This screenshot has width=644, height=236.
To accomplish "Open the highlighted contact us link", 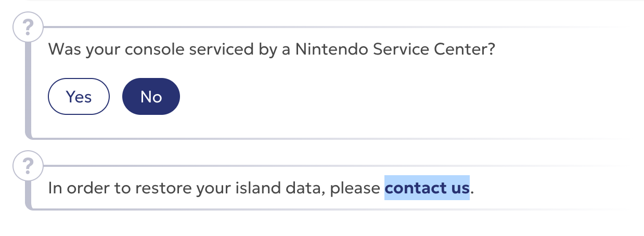I will pyautogui.click(x=427, y=187).
